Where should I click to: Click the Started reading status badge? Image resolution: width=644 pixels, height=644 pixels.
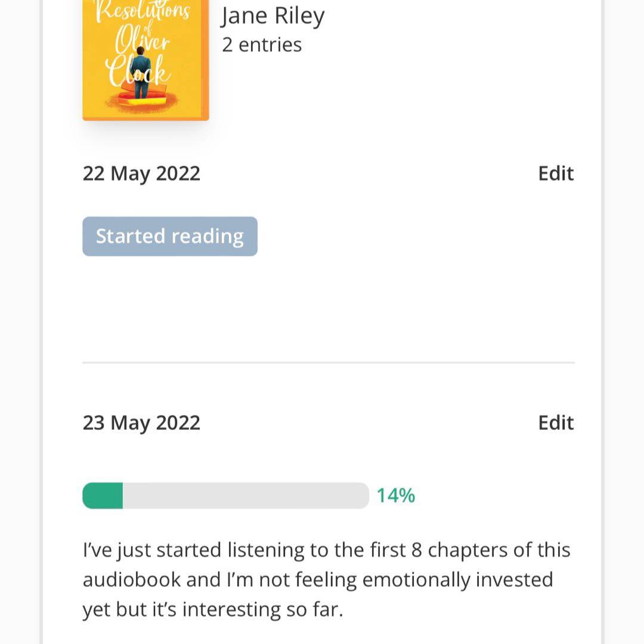(170, 236)
